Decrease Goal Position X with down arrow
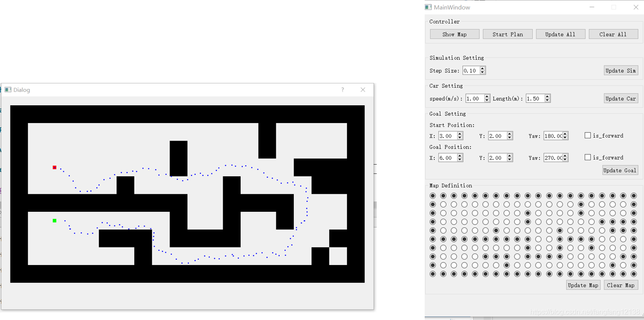Viewport: 644px width, 320px height. 460,160
